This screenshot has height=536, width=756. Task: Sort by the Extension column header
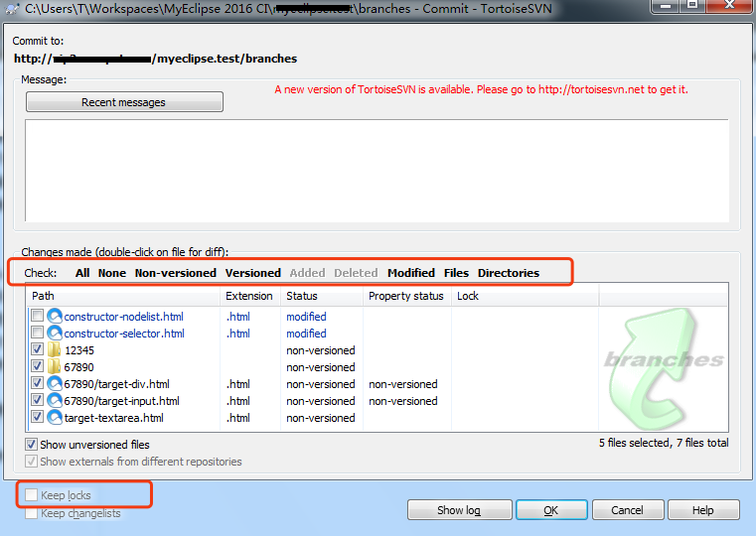point(250,296)
